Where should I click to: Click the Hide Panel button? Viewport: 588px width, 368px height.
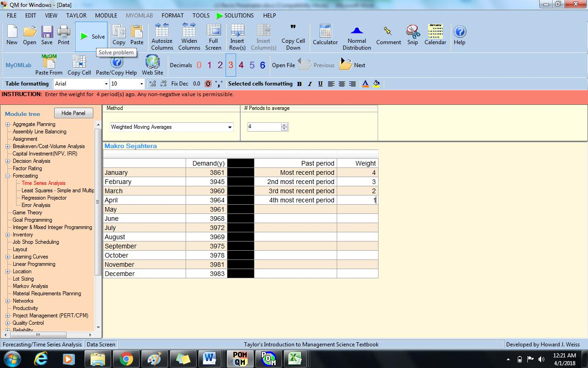pos(73,113)
